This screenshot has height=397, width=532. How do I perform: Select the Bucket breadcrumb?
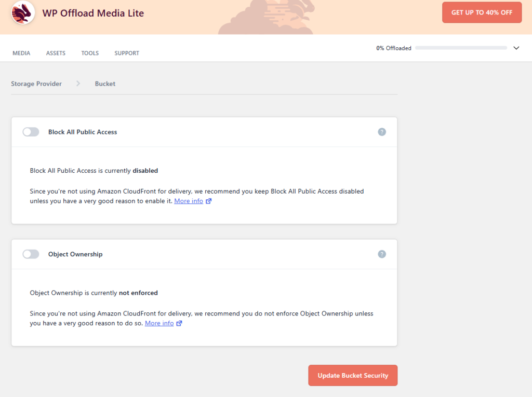coord(105,84)
